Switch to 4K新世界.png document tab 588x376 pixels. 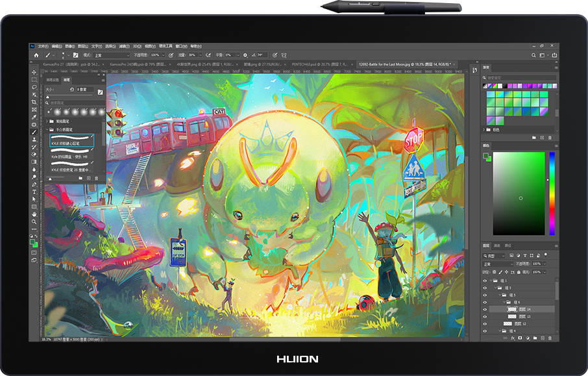coord(206,64)
